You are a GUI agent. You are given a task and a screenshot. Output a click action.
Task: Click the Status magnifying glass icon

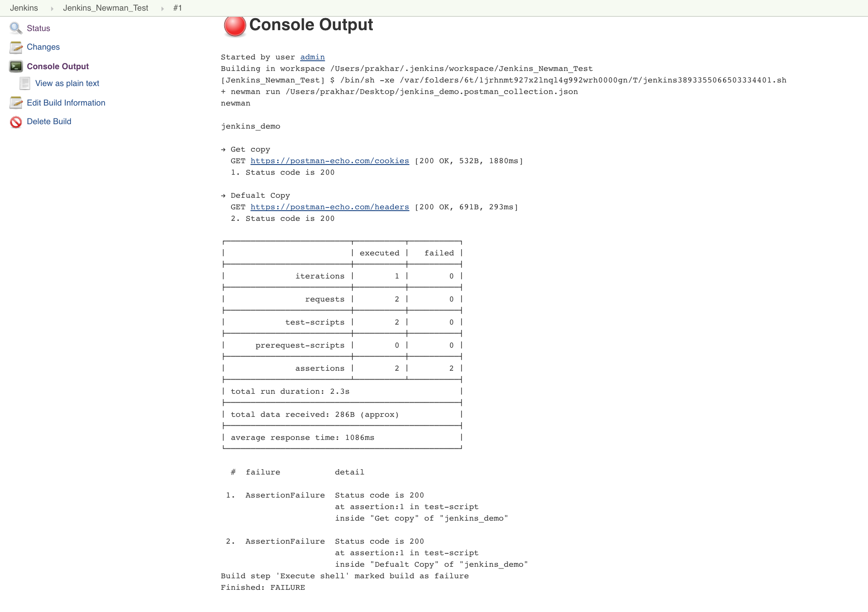[16, 28]
